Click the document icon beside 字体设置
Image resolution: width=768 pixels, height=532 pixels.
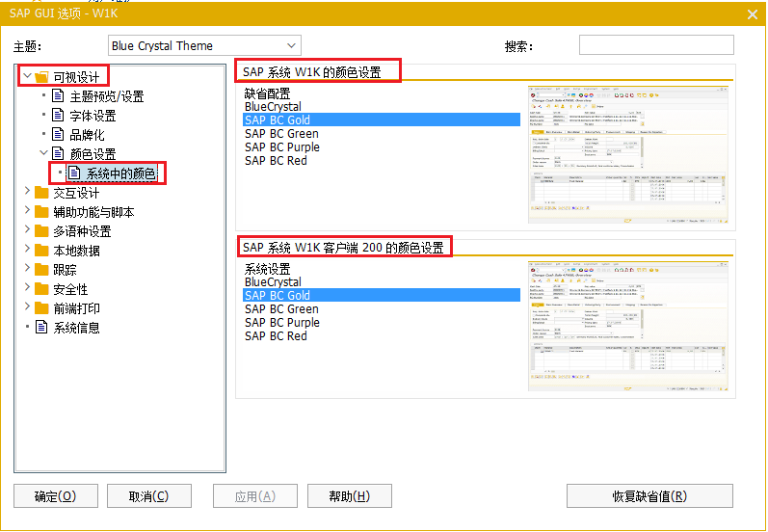point(58,115)
